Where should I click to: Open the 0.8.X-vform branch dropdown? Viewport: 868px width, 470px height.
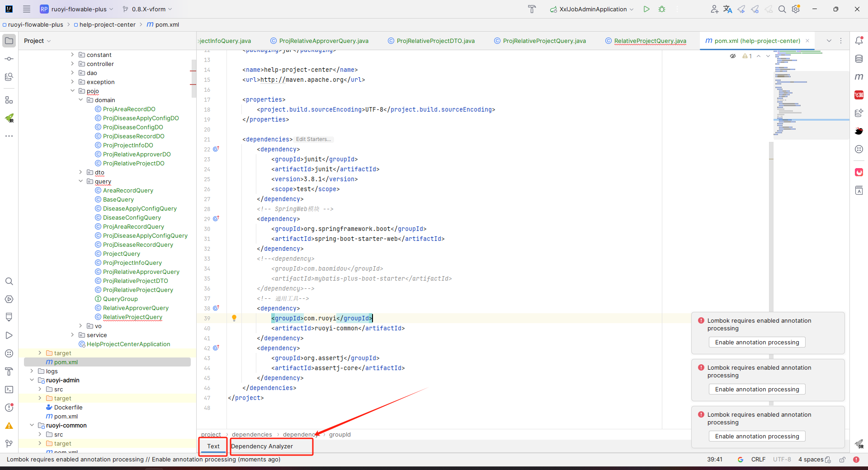[147, 9]
